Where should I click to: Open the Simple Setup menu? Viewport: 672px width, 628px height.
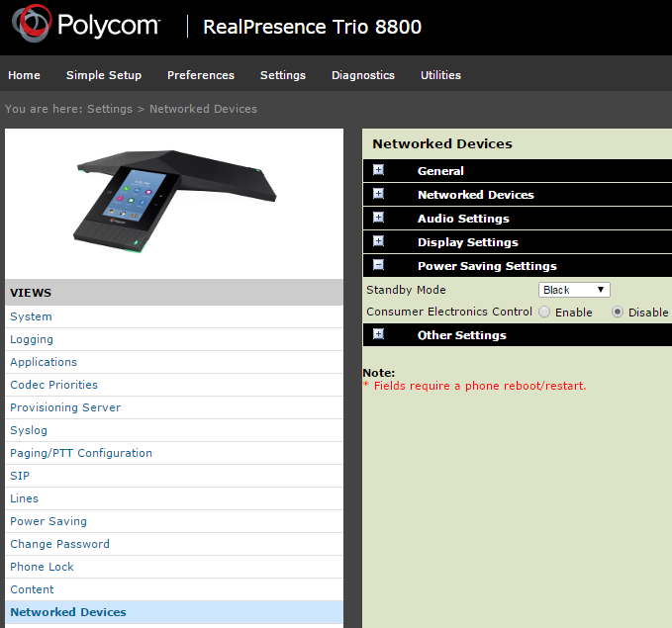[104, 75]
